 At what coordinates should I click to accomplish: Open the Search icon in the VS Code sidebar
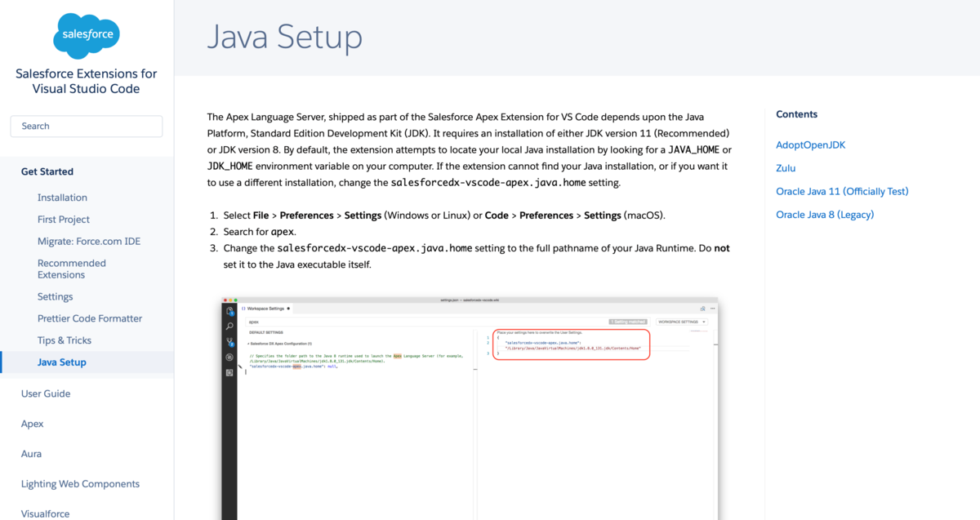click(229, 325)
